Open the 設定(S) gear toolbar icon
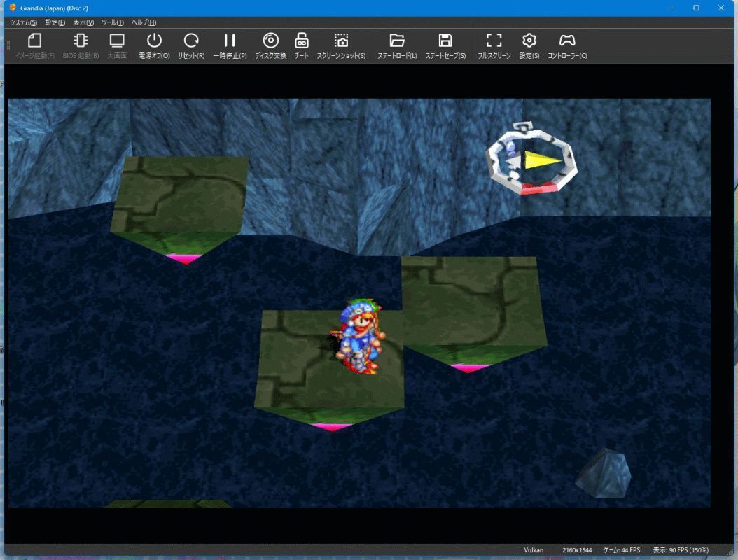The image size is (738, 560). pyautogui.click(x=529, y=46)
